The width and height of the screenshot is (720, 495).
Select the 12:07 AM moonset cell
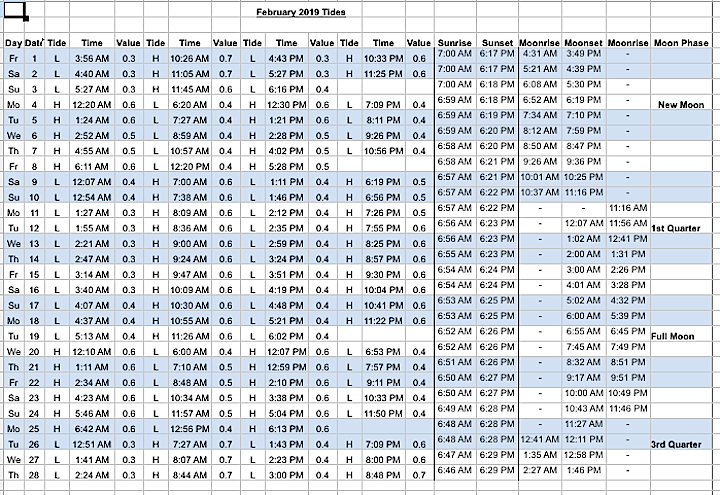pyautogui.click(x=582, y=222)
